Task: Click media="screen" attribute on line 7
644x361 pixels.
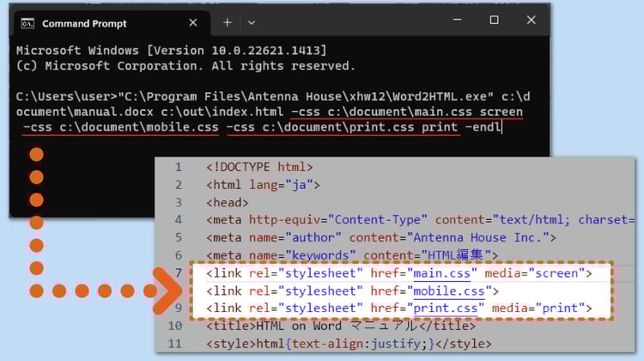Action: coord(535,273)
